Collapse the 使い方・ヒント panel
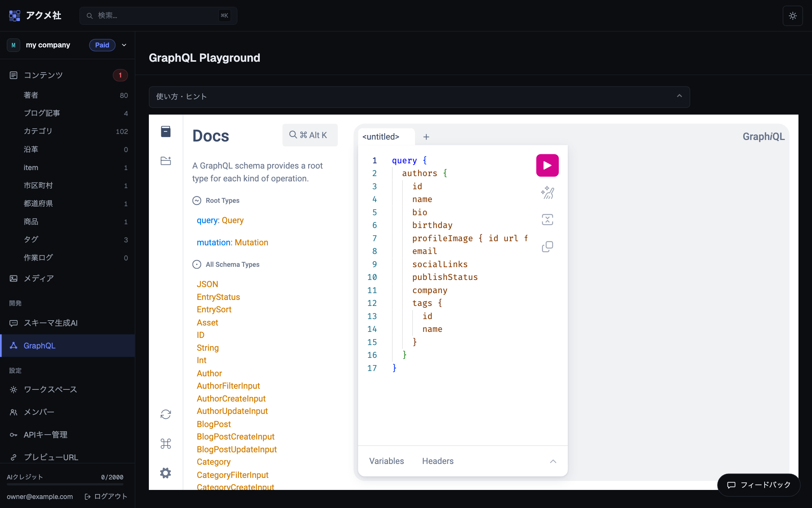Image resolution: width=812 pixels, height=508 pixels. pos(419,97)
